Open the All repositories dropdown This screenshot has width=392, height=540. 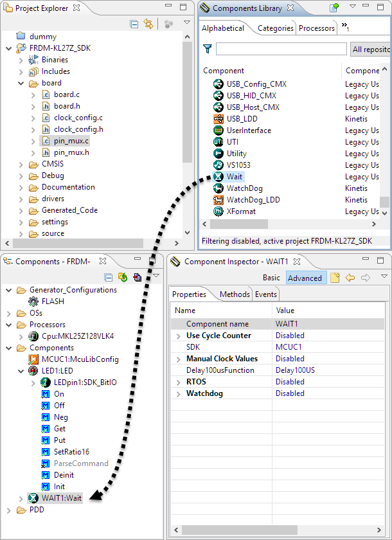point(371,49)
